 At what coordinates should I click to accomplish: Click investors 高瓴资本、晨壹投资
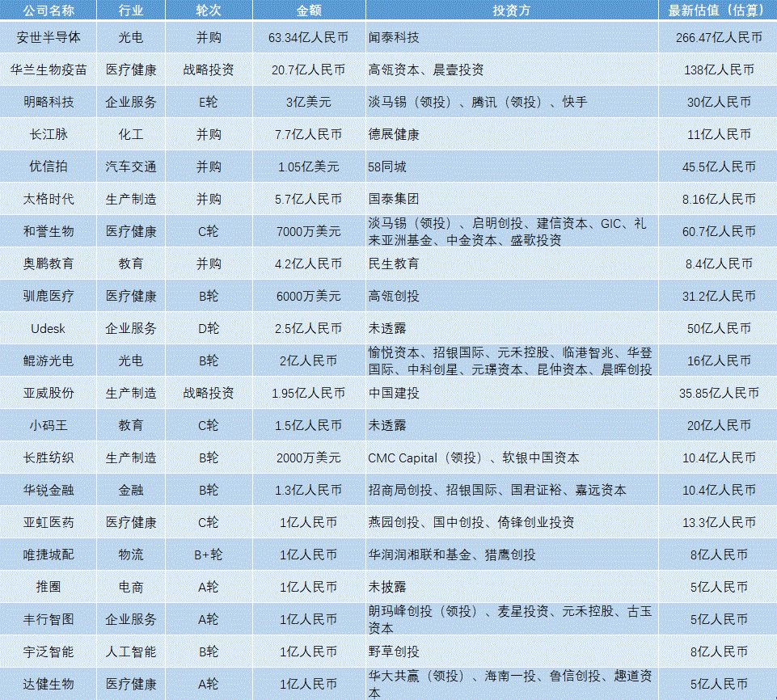[425, 70]
